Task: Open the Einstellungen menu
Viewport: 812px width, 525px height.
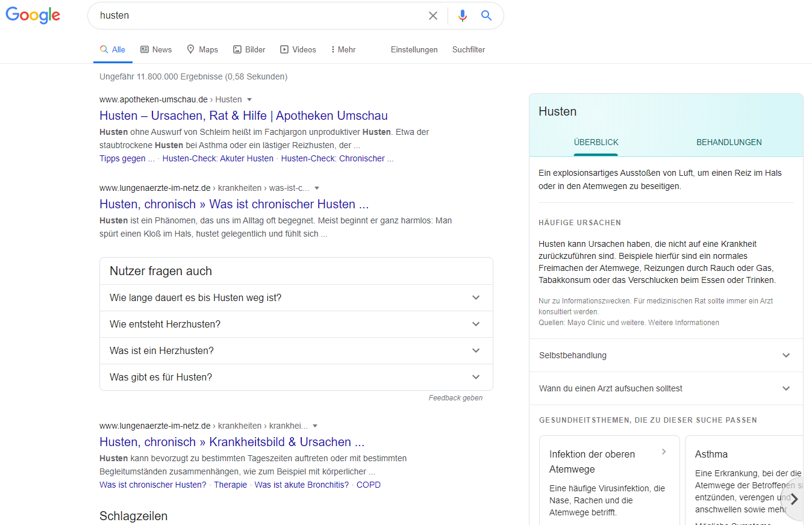Action: [414, 49]
